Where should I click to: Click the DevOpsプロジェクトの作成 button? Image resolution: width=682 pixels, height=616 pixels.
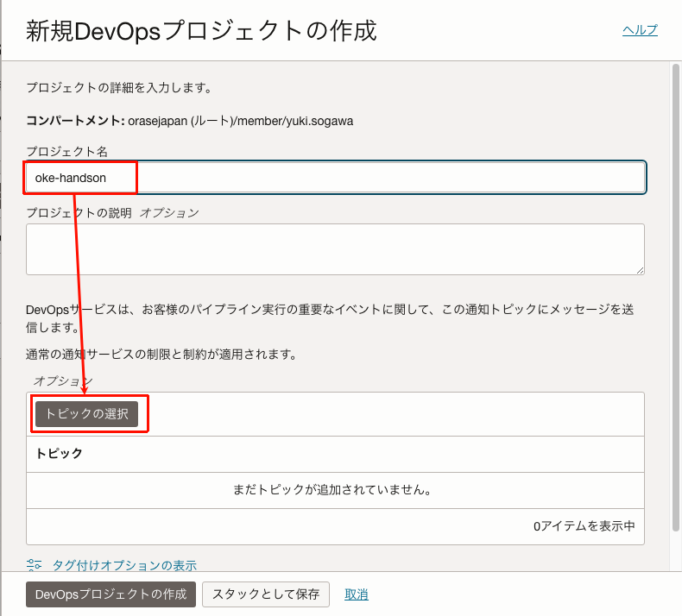pos(111,594)
